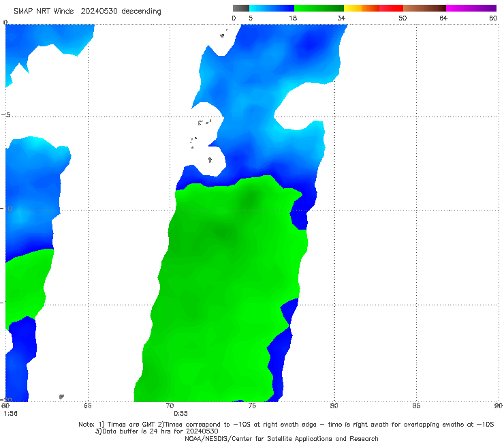Click the longitude axis label '65'
Viewport: 504px width, 443px height.
(87, 406)
